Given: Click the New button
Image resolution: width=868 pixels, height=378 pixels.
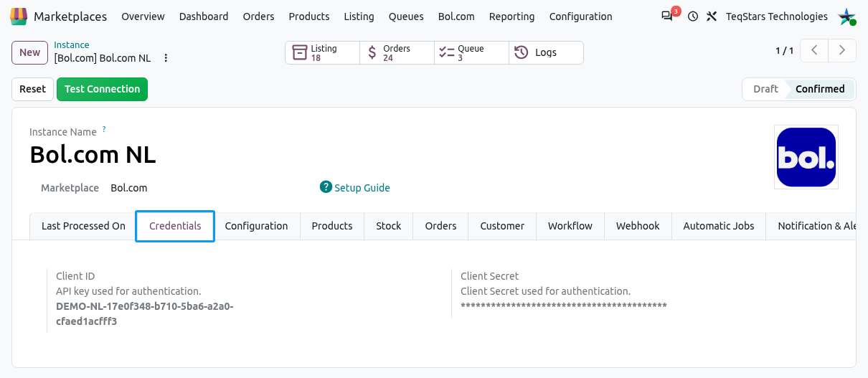Looking at the screenshot, I should point(29,52).
